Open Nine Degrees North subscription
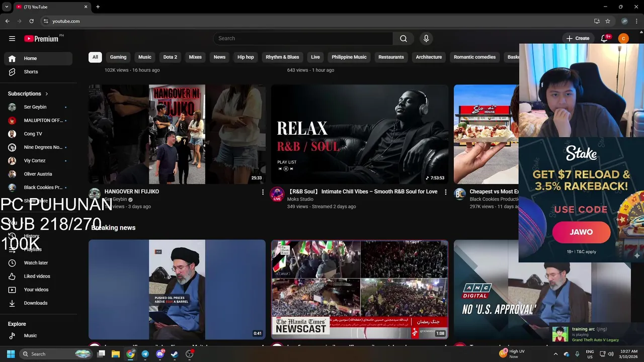The image size is (644, 362). [38, 147]
